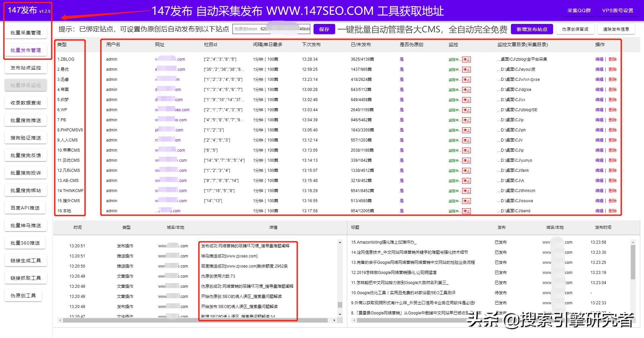
Task: Click the 保存 button to save token
Action: pyautogui.click(x=323, y=29)
